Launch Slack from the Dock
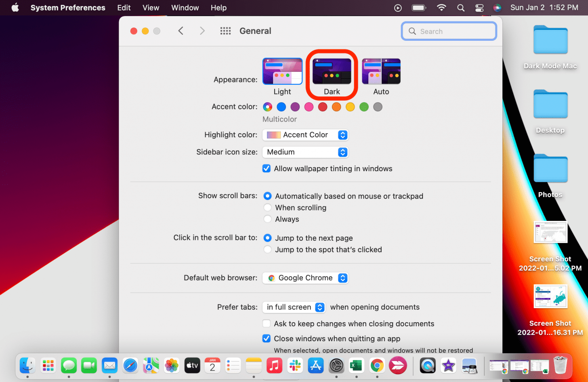The image size is (588, 382). pos(295,365)
